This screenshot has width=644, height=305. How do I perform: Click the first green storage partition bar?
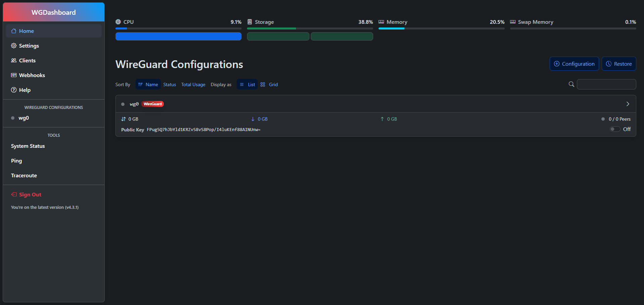[x=278, y=36]
